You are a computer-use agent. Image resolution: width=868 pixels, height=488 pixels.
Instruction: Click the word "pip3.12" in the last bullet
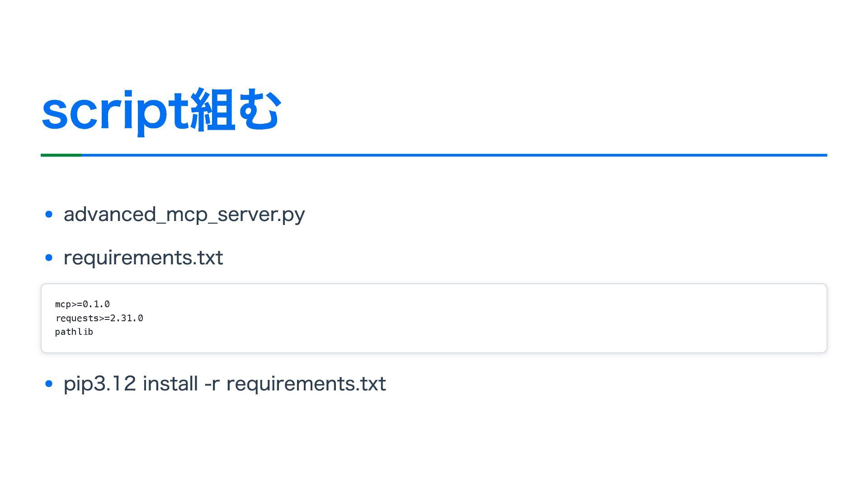(x=99, y=384)
